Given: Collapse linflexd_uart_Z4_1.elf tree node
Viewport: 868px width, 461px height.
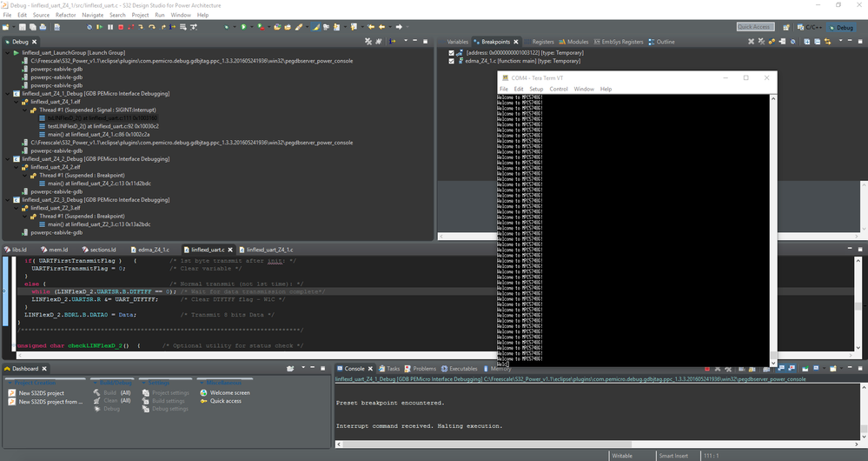Looking at the screenshot, I should [17, 102].
